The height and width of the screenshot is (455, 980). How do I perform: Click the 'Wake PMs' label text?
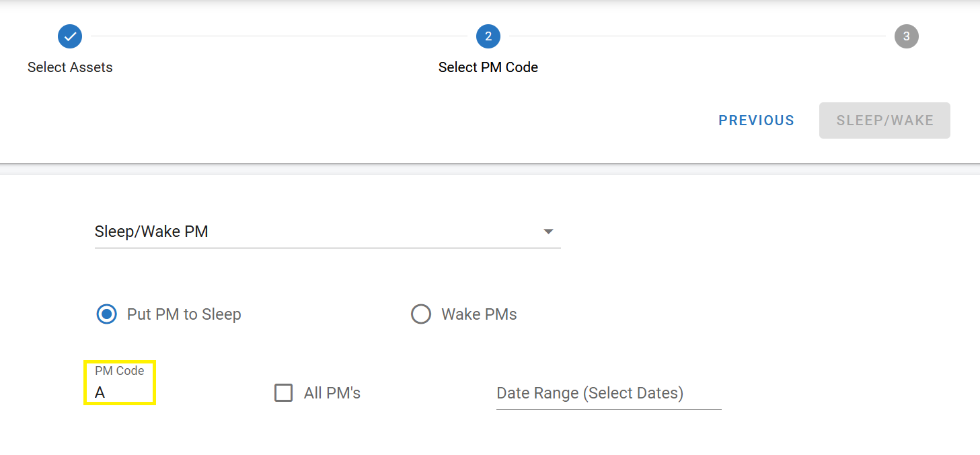coord(479,314)
